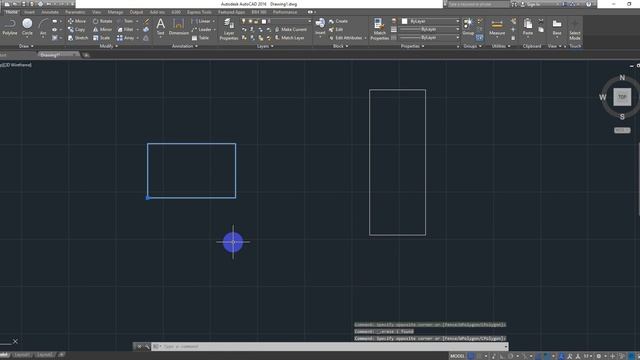Select the Polyline tool
Screen dimensions: 640x360
pyautogui.click(x=9, y=27)
